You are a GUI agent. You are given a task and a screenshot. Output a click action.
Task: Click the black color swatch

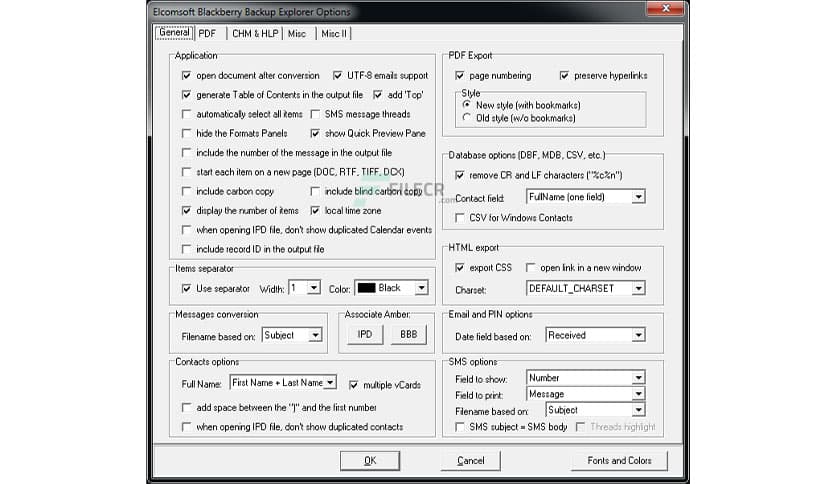click(366, 288)
